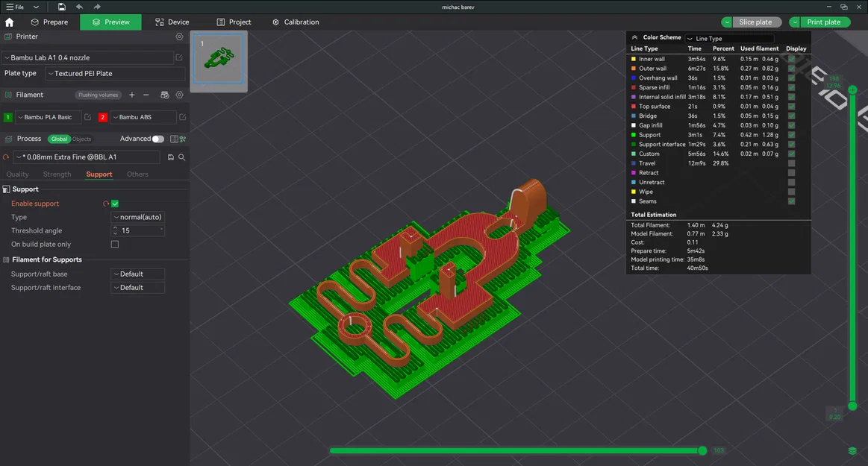Image resolution: width=868 pixels, height=466 pixels.
Task: Save the project with the floppy icon
Action: [61, 7]
